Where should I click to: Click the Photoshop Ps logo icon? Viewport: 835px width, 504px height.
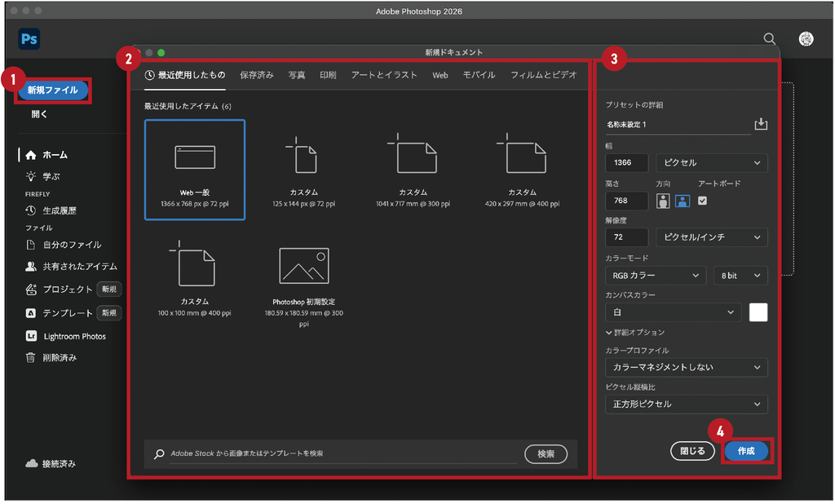[29, 39]
